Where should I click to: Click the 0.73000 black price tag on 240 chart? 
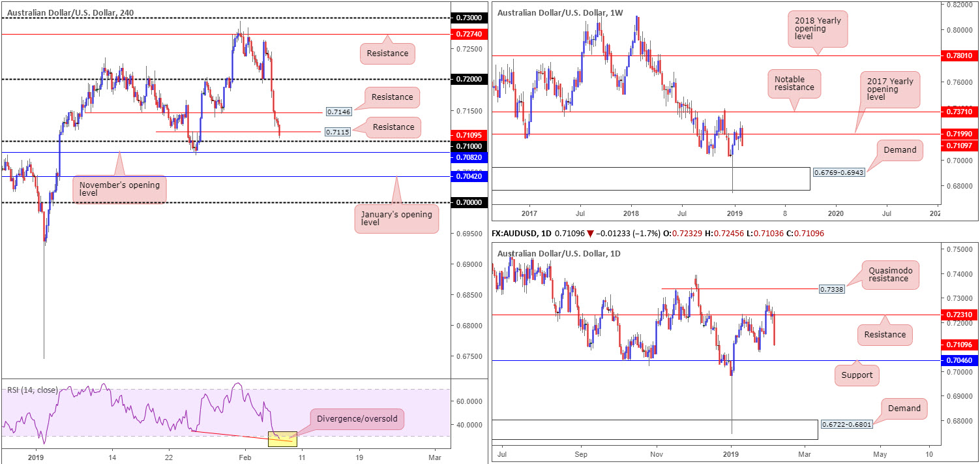468,17
